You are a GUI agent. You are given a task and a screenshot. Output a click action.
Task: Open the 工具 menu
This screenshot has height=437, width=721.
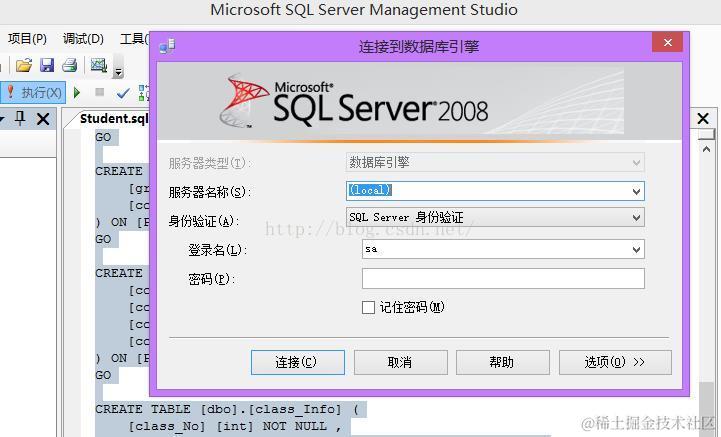pyautogui.click(x=134, y=39)
